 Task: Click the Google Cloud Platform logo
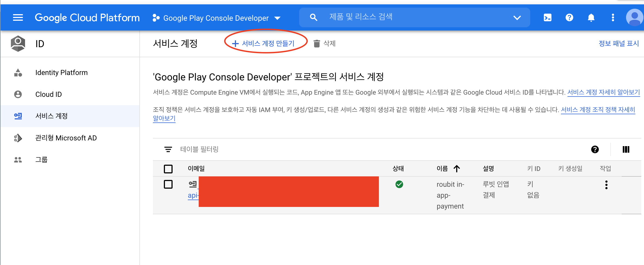click(x=87, y=18)
